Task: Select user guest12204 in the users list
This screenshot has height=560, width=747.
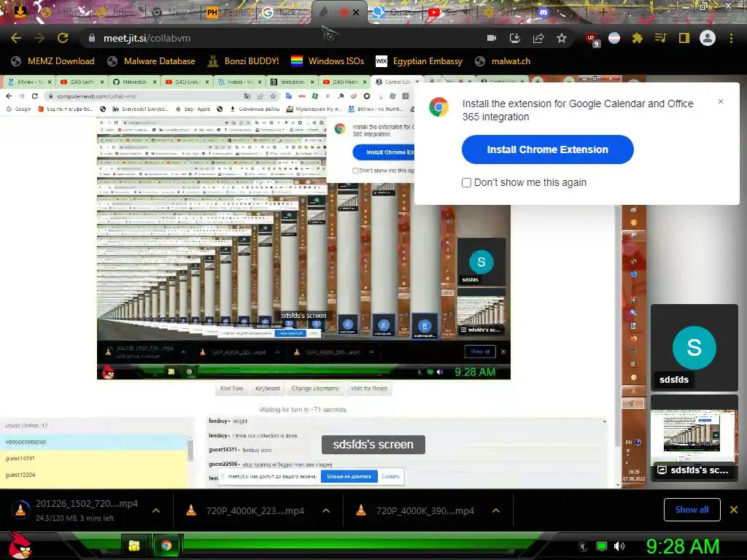Action: pos(94,475)
